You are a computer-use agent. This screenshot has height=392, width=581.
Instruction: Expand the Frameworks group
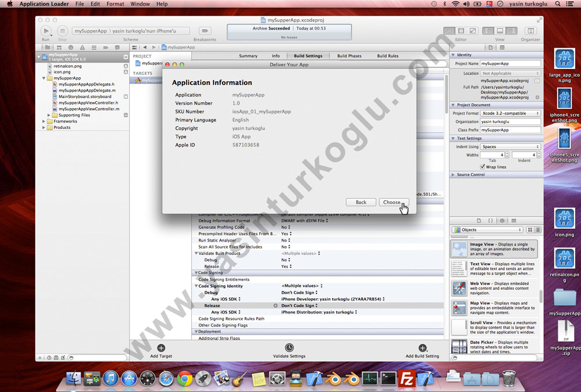(x=44, y=121)
